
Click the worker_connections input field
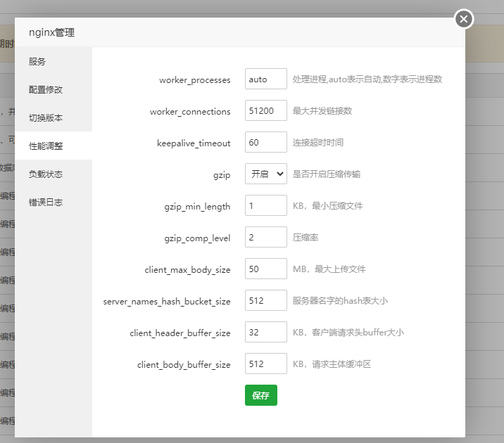(266, 110)
